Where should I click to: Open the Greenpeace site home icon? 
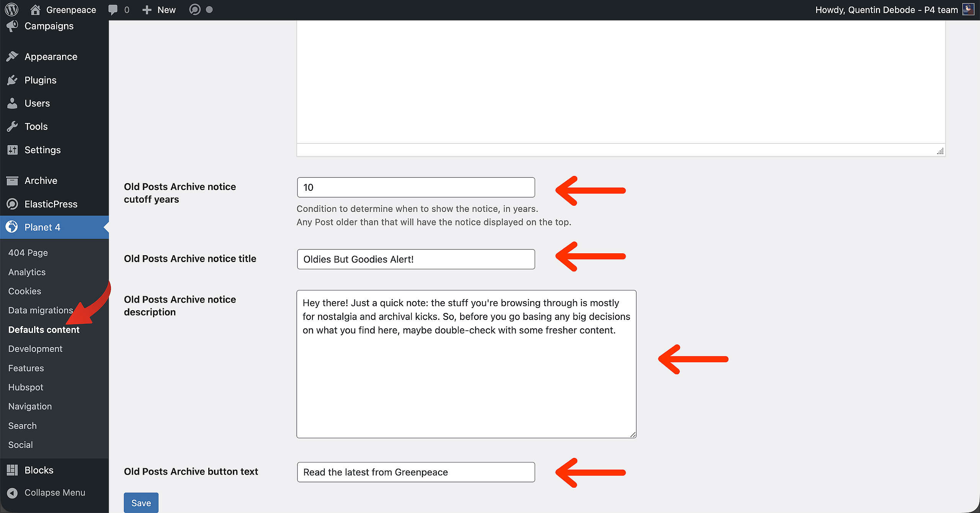click(x=35, y=10)
